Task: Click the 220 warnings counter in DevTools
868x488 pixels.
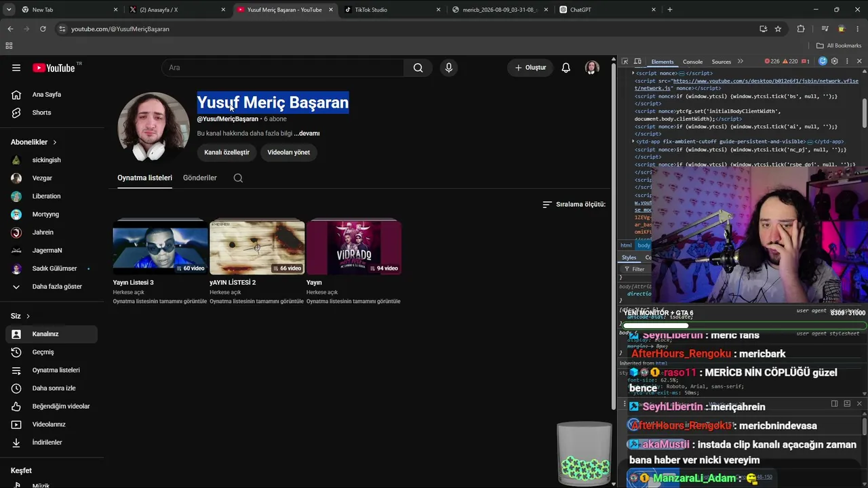Action: click(790, 62)
